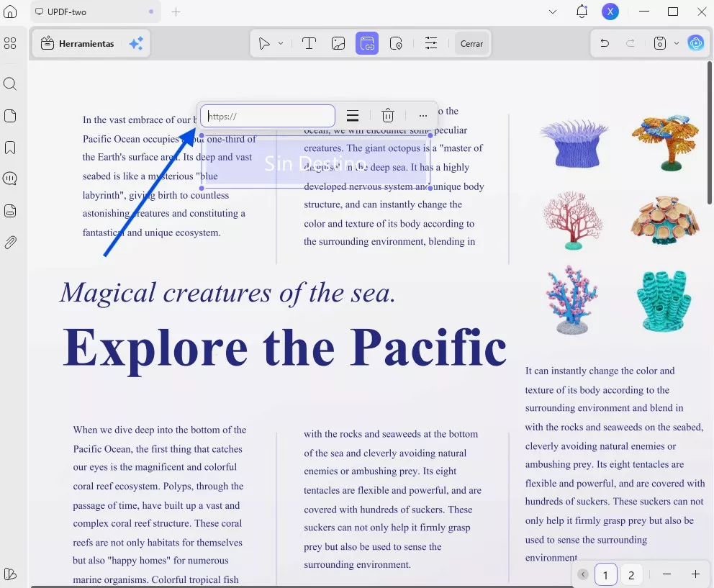Zoom in with the plus button
Viewport: 714px width, 588px height.
pos(695,574)
